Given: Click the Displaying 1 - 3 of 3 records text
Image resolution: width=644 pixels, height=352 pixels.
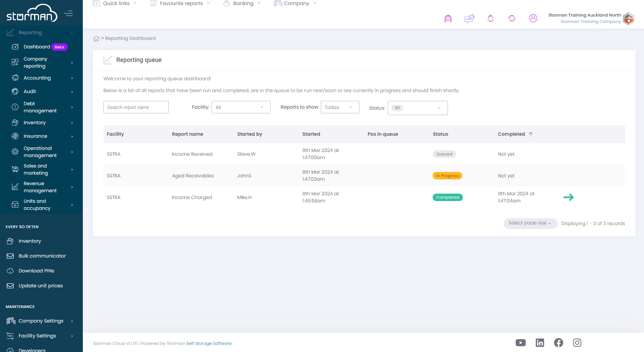Looking at the screenshot, I should (x=593, y=223).
